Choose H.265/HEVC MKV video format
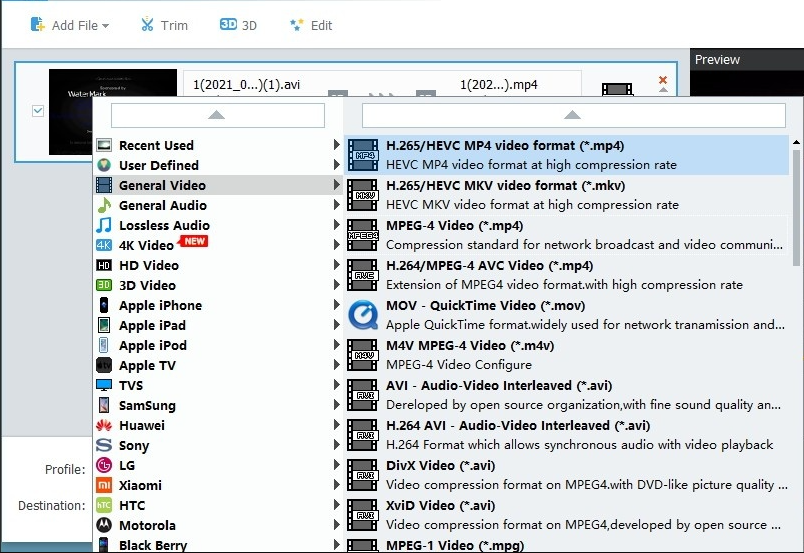The height and width of the screenshot is (553, 804). 567,195
